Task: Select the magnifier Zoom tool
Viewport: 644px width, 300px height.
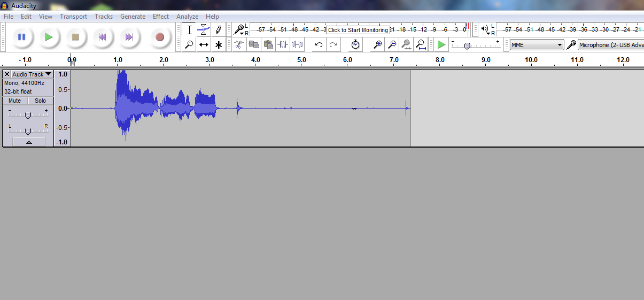Action: tap(189, 45)
